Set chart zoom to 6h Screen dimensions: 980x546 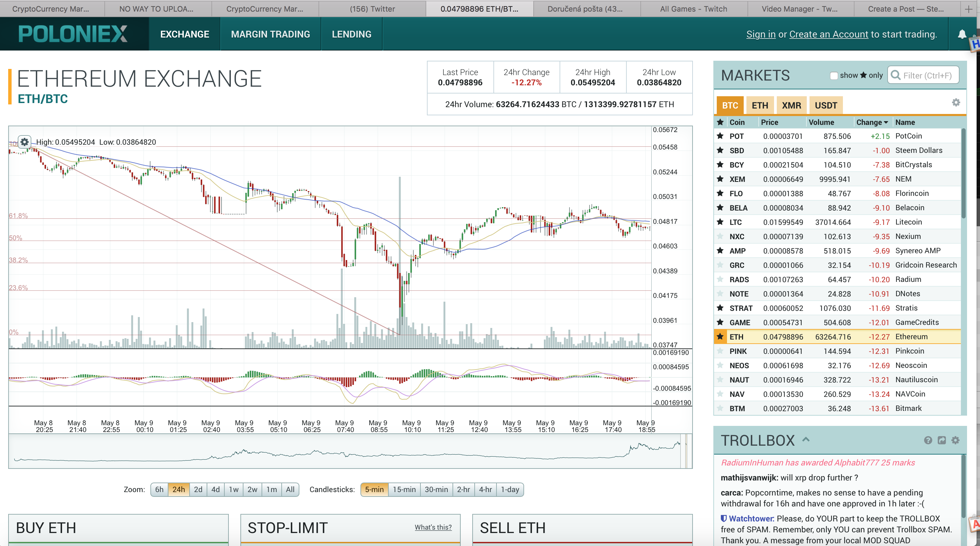click(159, 489)
